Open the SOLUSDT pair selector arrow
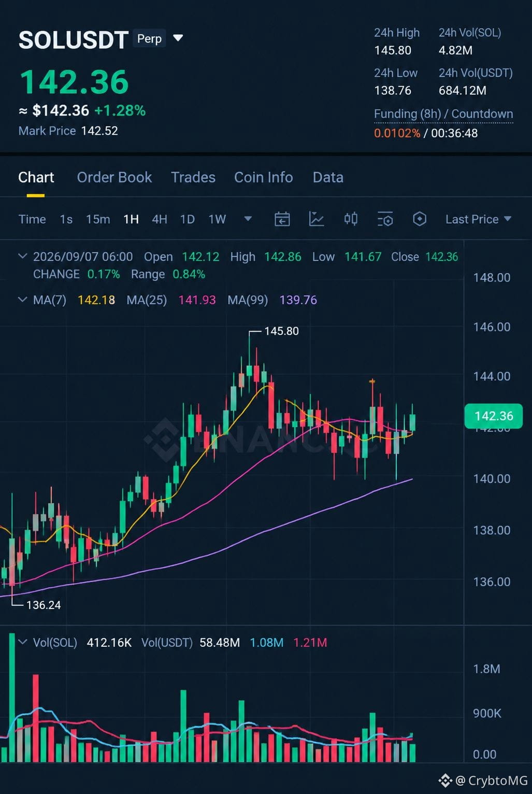 pyautogui.click(x=178, y=38)
